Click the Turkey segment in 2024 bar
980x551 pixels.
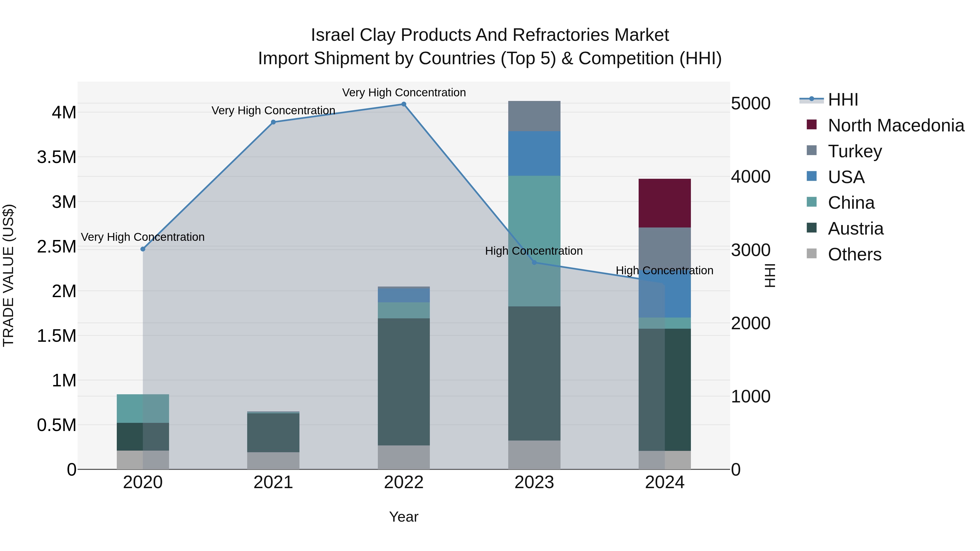[664, 248]
